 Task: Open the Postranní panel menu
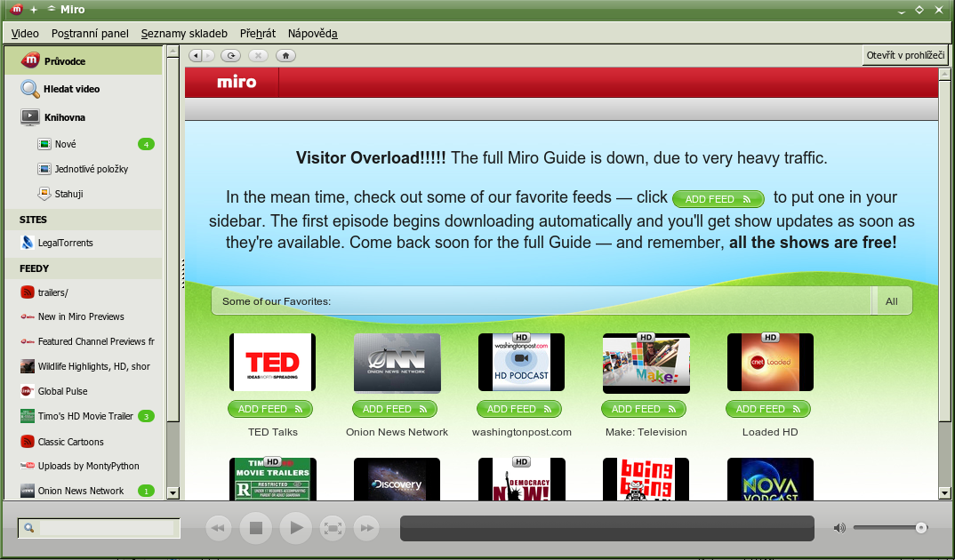(x=90, y=34)
